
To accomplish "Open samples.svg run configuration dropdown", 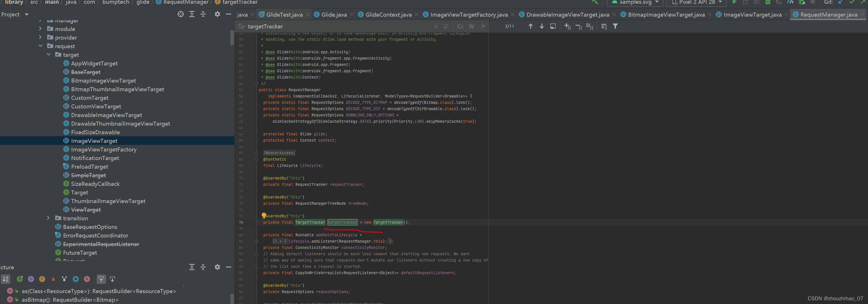I will [635, 2].
